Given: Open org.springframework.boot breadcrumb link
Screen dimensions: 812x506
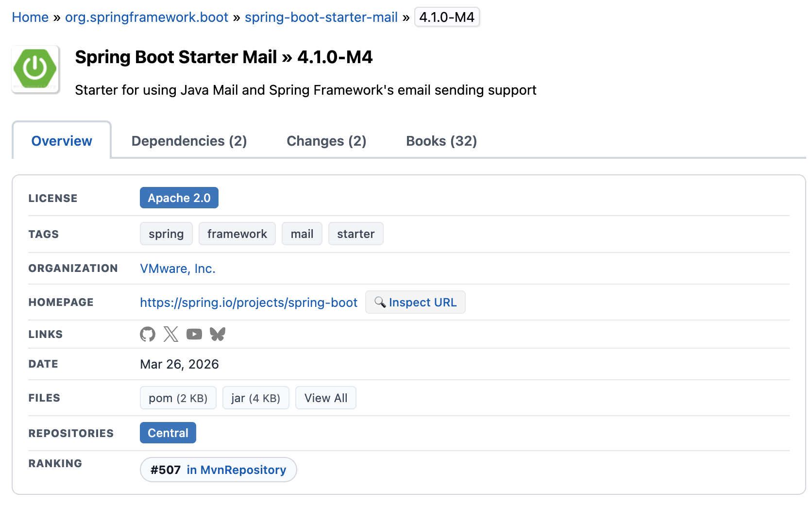Looking at the screenshot, I should tap(147, 17).
